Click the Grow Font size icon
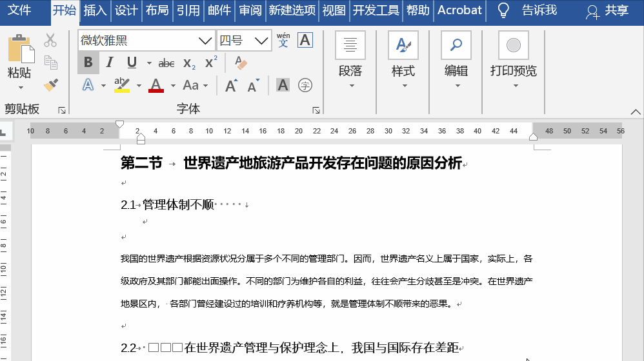The image size is (644, 361). (x=231, y=85)
